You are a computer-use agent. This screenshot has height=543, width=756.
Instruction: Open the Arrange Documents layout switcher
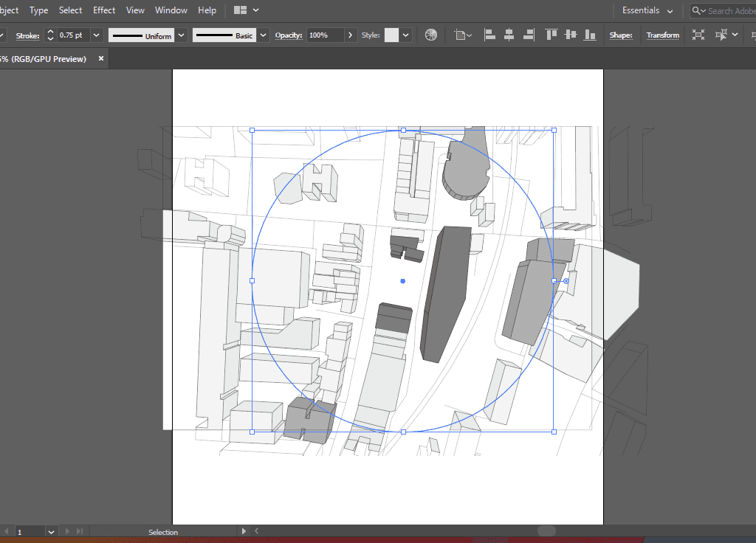click(246, 10)
